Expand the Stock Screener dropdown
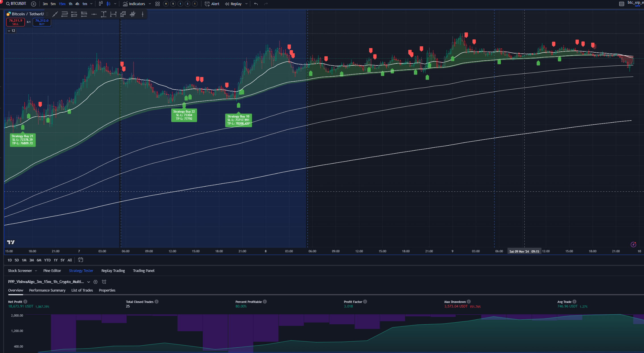This screenshot has height=353, width=644. (36, 271)
